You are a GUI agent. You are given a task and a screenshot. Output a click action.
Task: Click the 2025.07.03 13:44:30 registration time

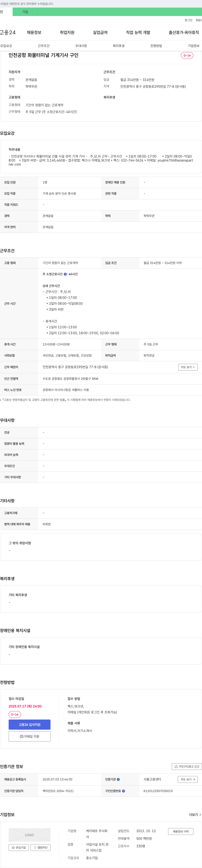(x=57, y=779)
